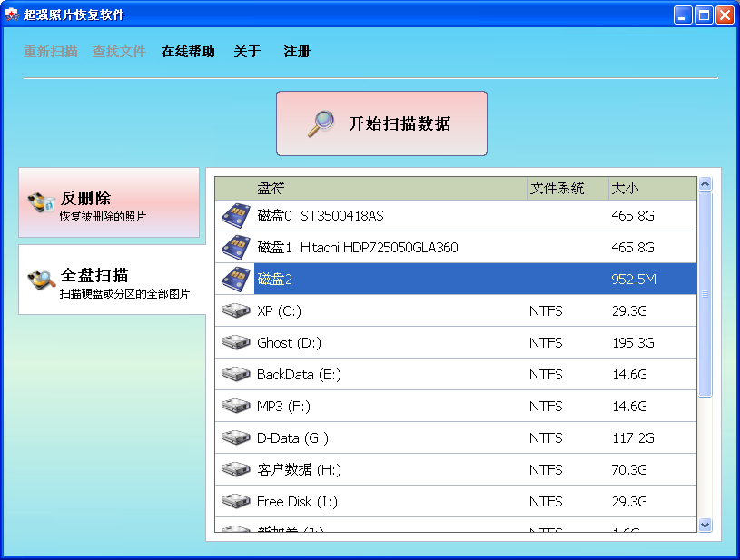Click 注册 to register the software
Image resolution: width=740 pixels, height=560 pixels.
coord(297,52)
